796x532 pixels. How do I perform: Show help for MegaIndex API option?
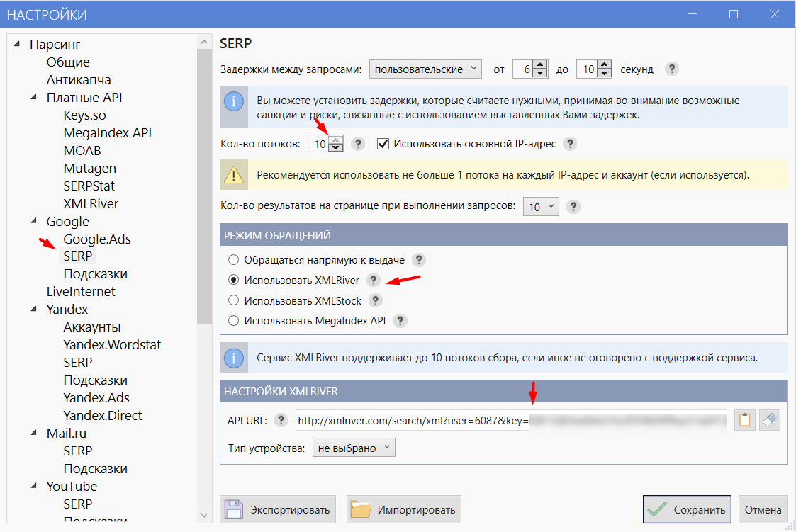pyautogui.click(x=400, y=321)
